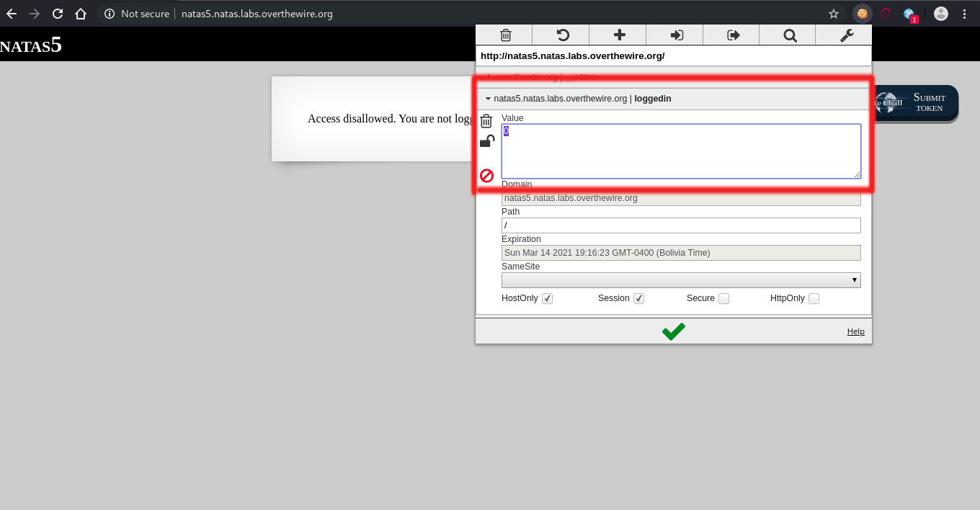The width and height of the screenshot is (980, 510).
Task: Click inside the cookie Value text area
Action: click(681, 151)
